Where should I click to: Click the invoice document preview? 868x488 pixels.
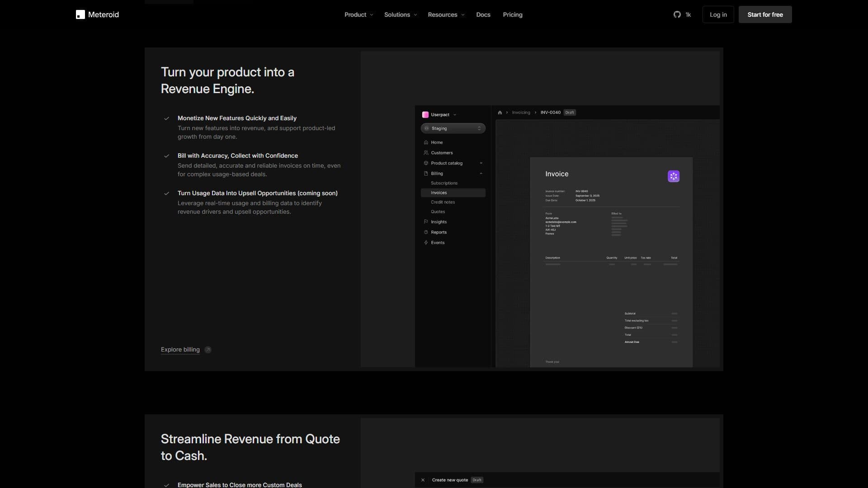(611, 262)
